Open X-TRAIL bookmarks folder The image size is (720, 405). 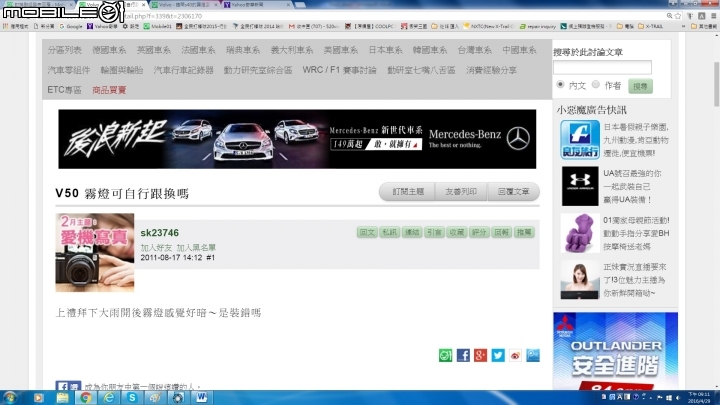(x=651, y=26)
